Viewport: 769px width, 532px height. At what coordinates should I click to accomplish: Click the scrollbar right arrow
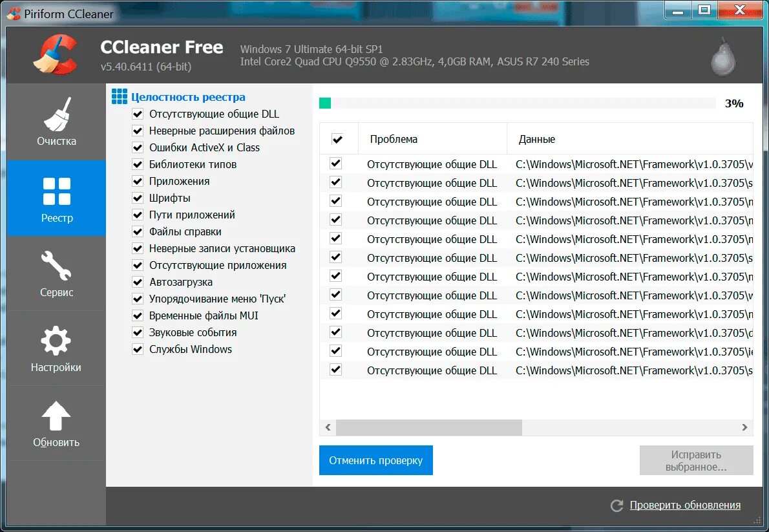[x=744, y=427]
